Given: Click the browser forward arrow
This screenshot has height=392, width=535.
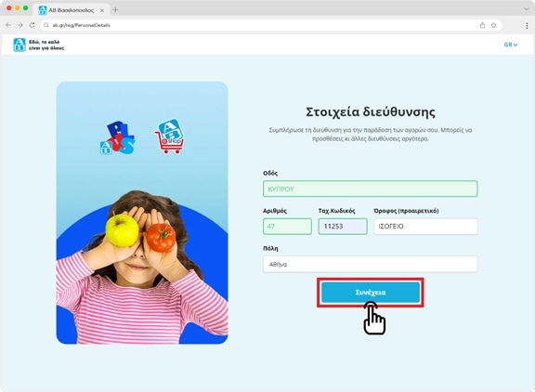Looking at the screenshot, I should pyautogui.click(x=20, y=25).
